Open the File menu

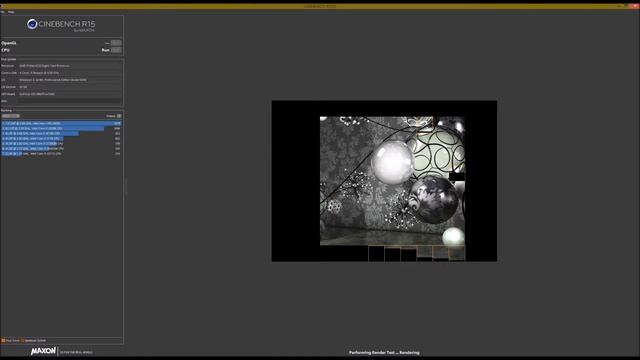point(2,12)
